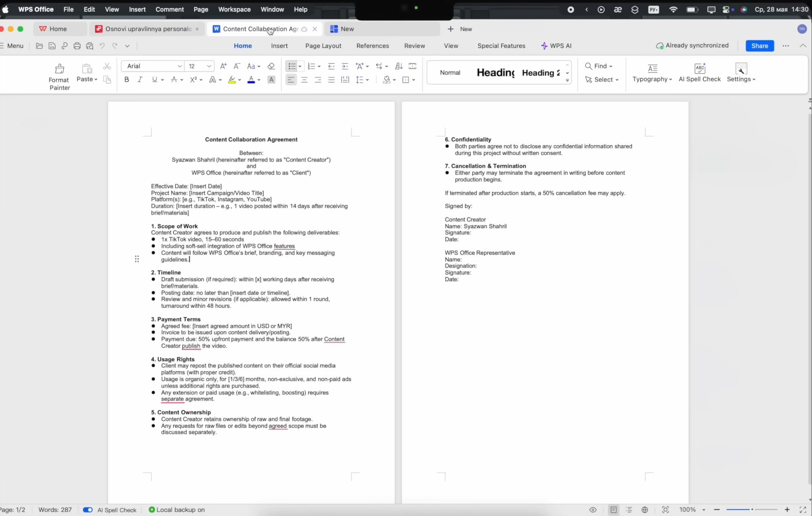Click the blue Share button
Screen dimensions: 812x516
click(x=760, y=46)
